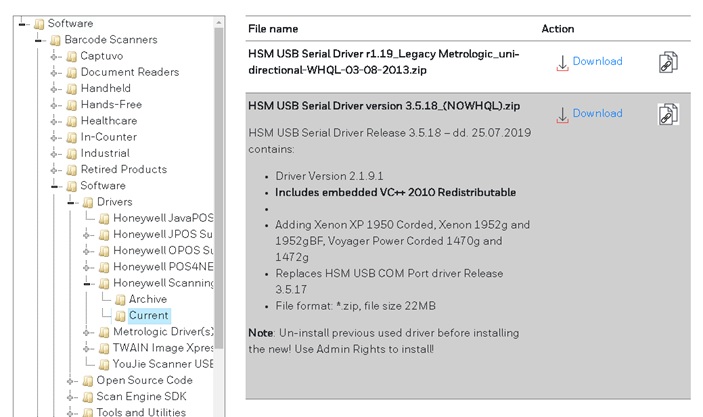Click download arrow icon for r1.19 Legacy driver
The height and width of the screenshot is (417, 703).
tap(562, 62)
